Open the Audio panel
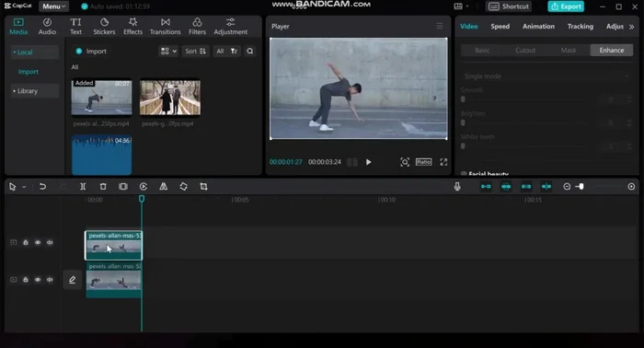The image size is (644, 348). (47, 27)
